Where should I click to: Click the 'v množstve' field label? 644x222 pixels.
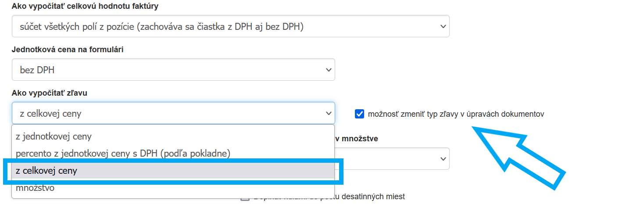tap(356, 139)
